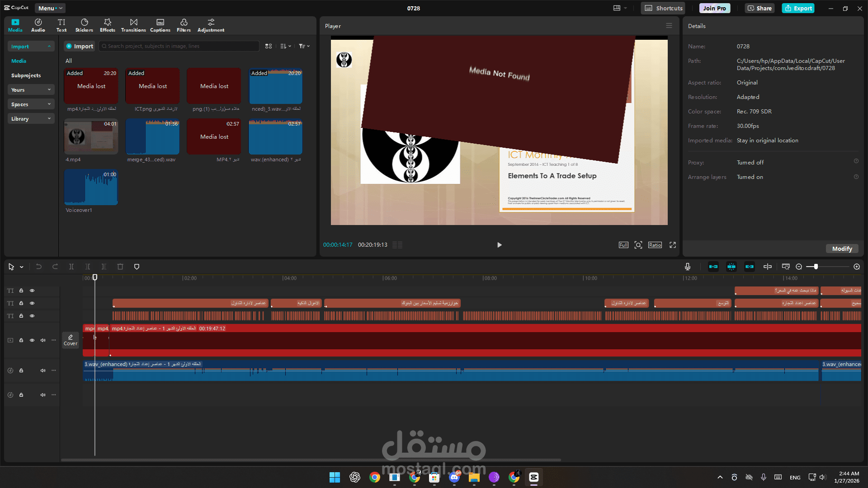Hide the top text track with its eye icon
Image resolution: width=868 pixels, height=488 pixels.
tap(32, 291)
